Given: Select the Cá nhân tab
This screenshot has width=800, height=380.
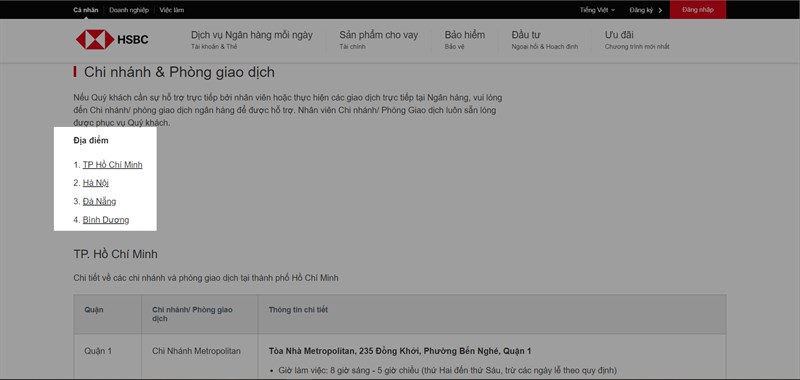Looking at the screenshot, I should click(86, 10).
